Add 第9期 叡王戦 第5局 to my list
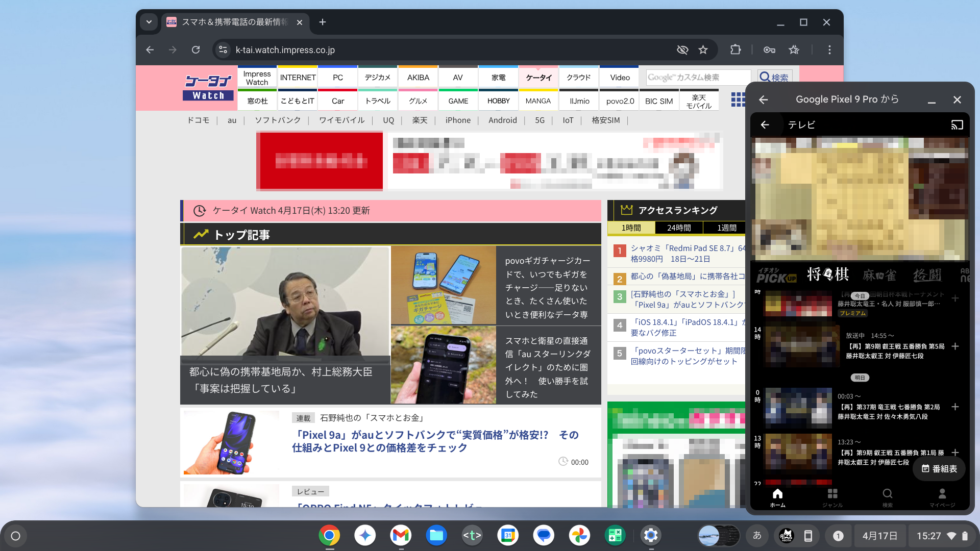The width and height of the screenshot is (980, 551). 955,346
